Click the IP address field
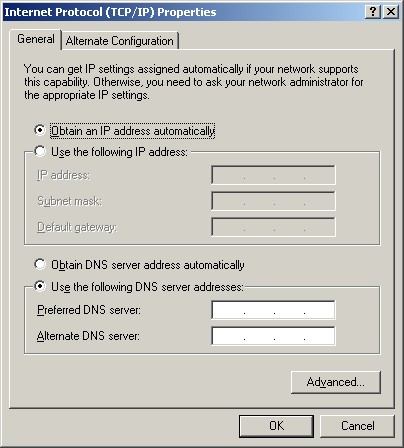The image size is (404, 448). [273, 175]
